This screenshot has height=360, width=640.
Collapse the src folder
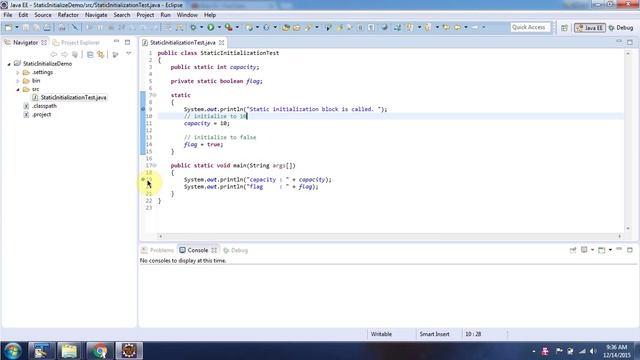click(x=18, y=89)
